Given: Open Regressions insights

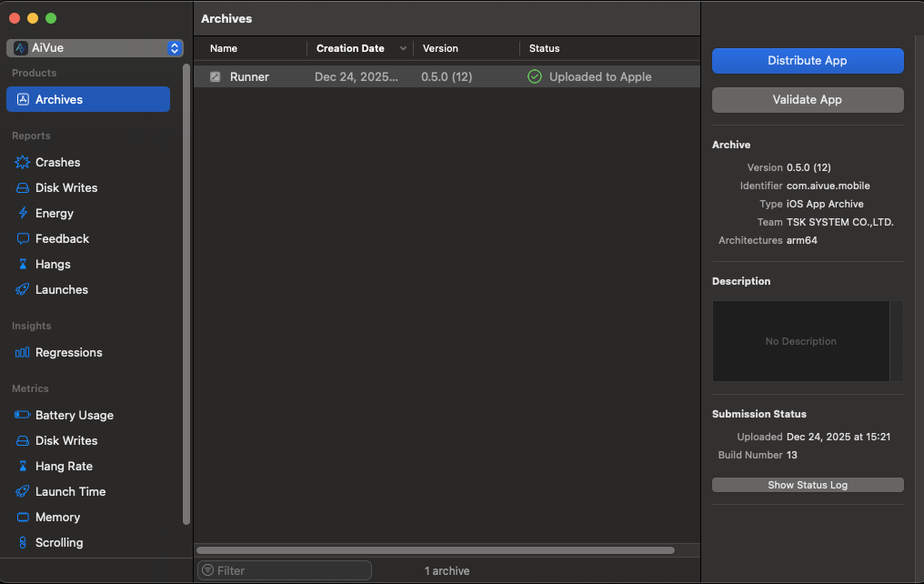Looking at the screenshot, I should 68,352.
